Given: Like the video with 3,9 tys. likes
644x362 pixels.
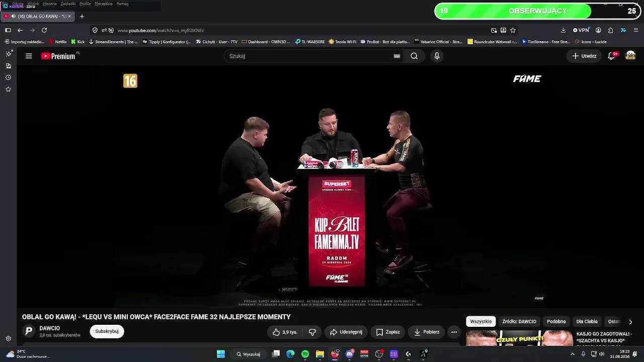Looking at the screenshot, I should pos(284,332).
